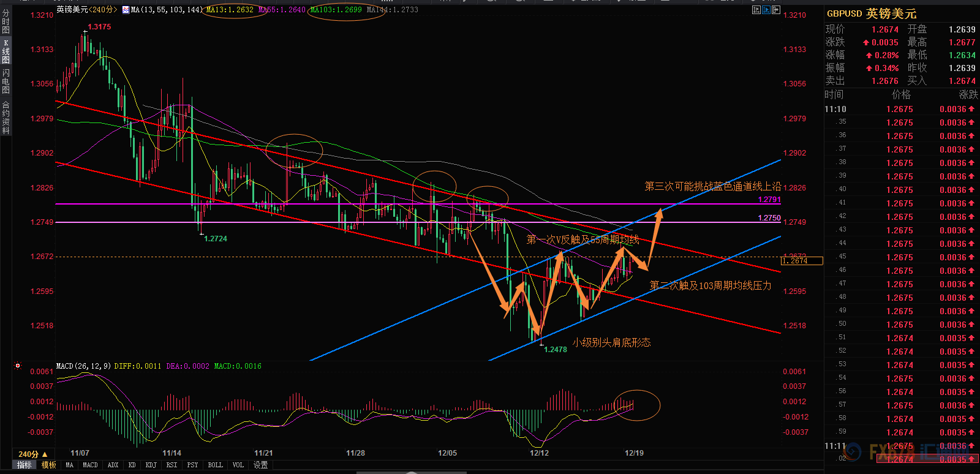Switch to 分时图 view in sidebar

pos(6,21)
